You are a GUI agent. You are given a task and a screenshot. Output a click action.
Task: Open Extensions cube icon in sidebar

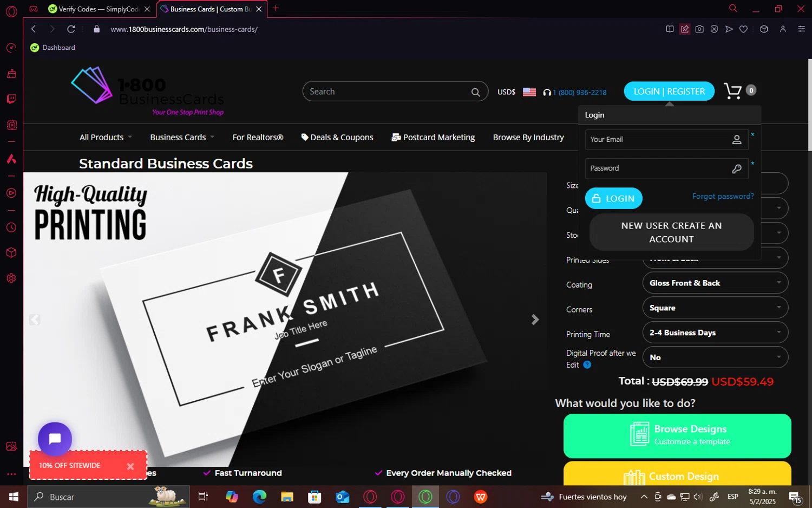(11, 253)
